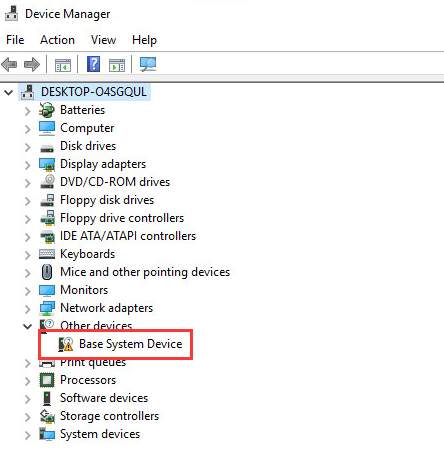Click the Batteries category icon

[47, 110]
